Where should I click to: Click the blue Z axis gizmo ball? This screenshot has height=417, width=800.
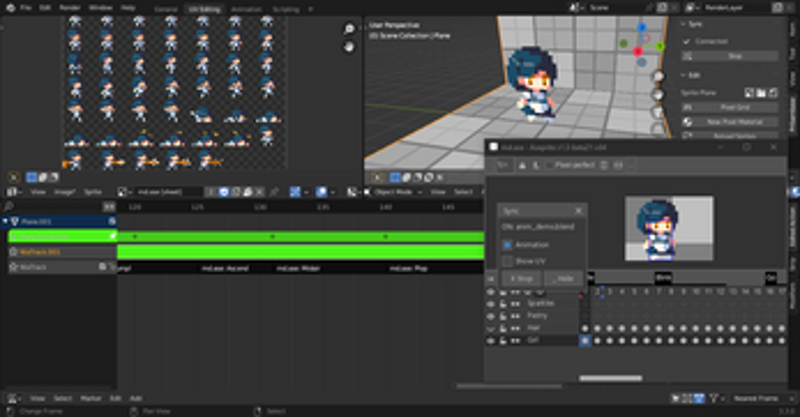pyautogui.click(x=642, y=27)
